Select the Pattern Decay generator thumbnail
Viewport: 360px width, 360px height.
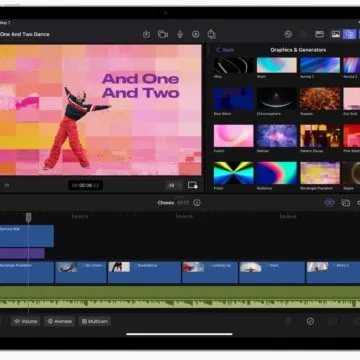pyautogui.click(x=320, y=136)
